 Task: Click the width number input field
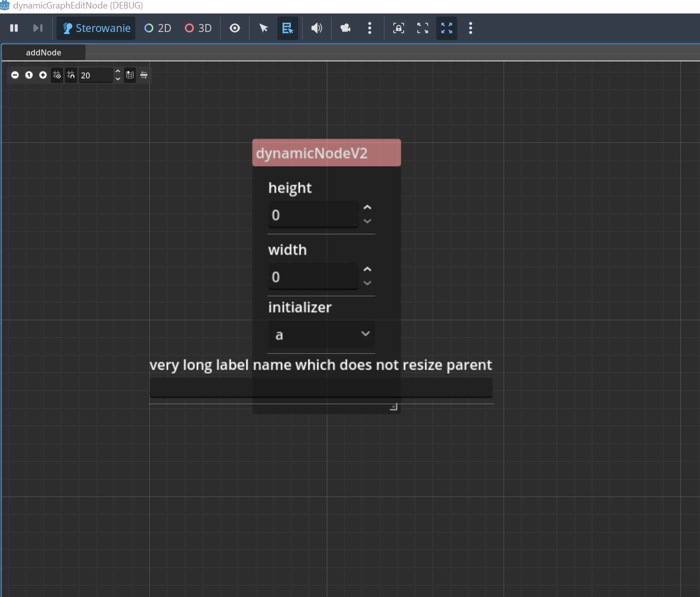pos(313,277)
